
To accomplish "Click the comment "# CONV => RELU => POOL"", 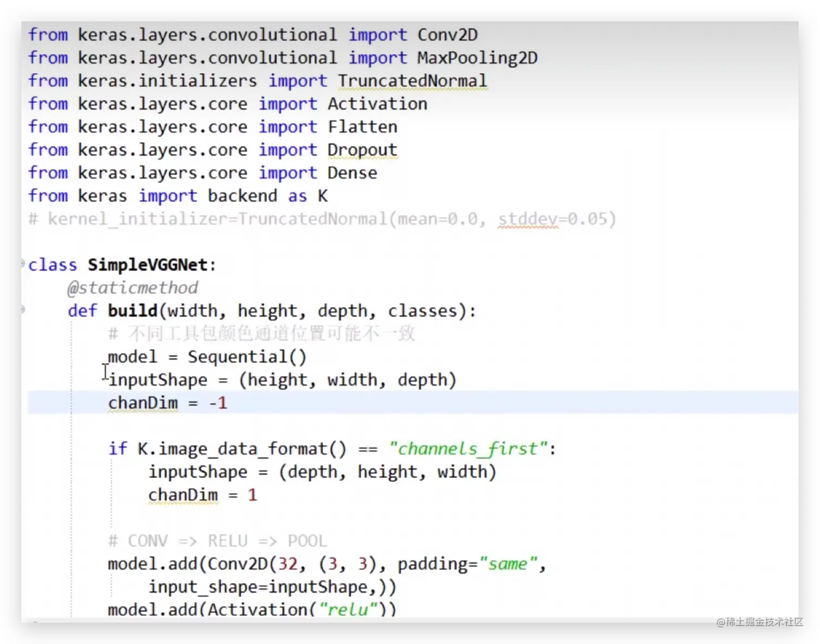I will pyautogui.click(x=217, y=541).
